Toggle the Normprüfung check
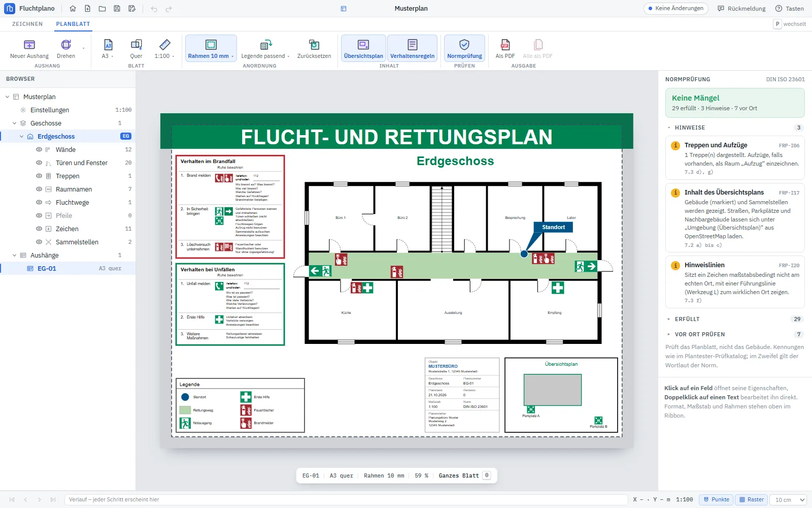 (464, 49)
